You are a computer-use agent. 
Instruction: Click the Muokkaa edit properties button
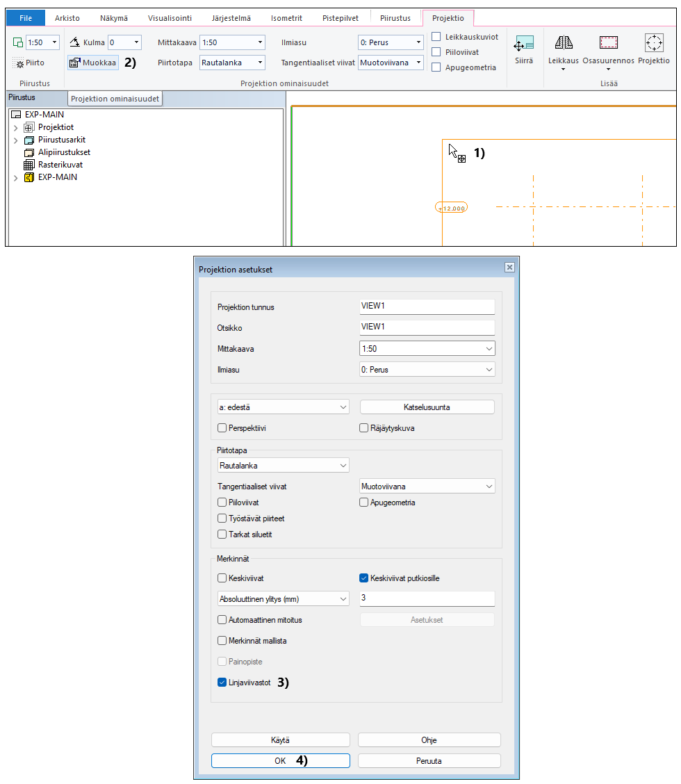[x=93, y=63]
